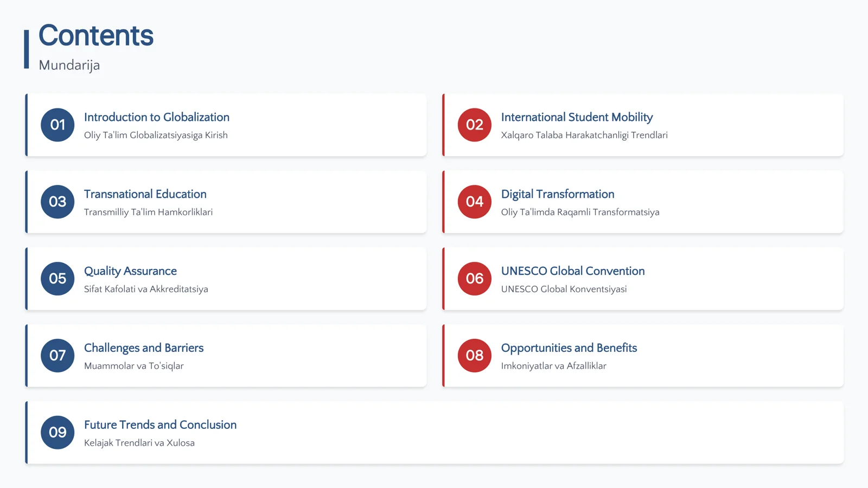Select Future Trends and Conclusion title
This screenshot has width=868, height=488.
point(160,425)
